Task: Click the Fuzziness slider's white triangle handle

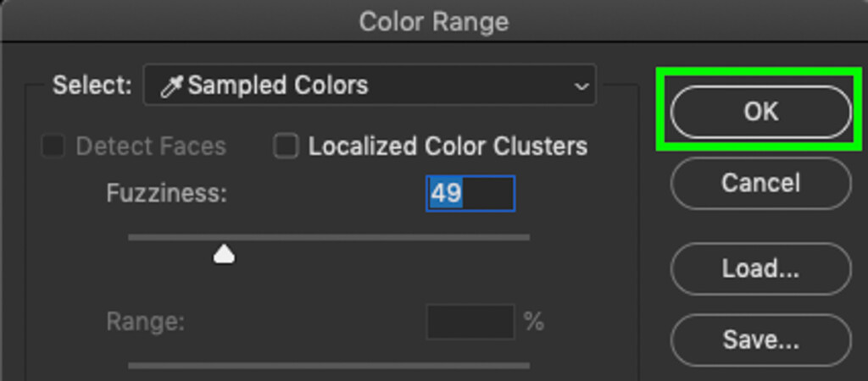Action: (224, 254)
